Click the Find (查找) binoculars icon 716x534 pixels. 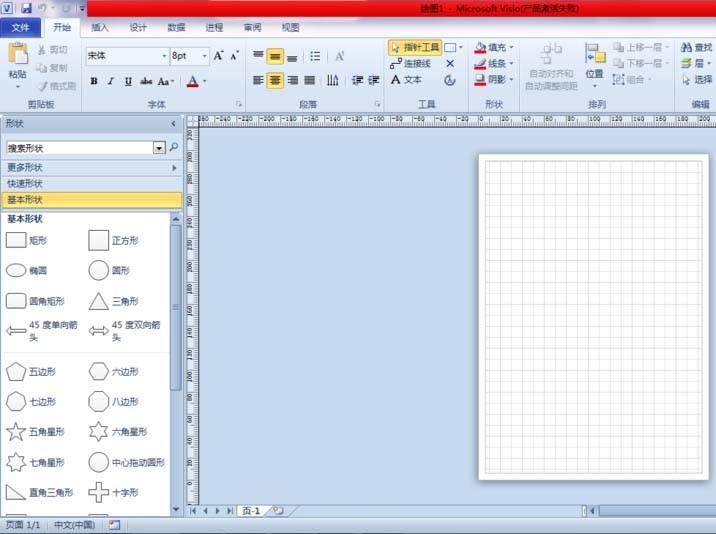pos(686,48)
